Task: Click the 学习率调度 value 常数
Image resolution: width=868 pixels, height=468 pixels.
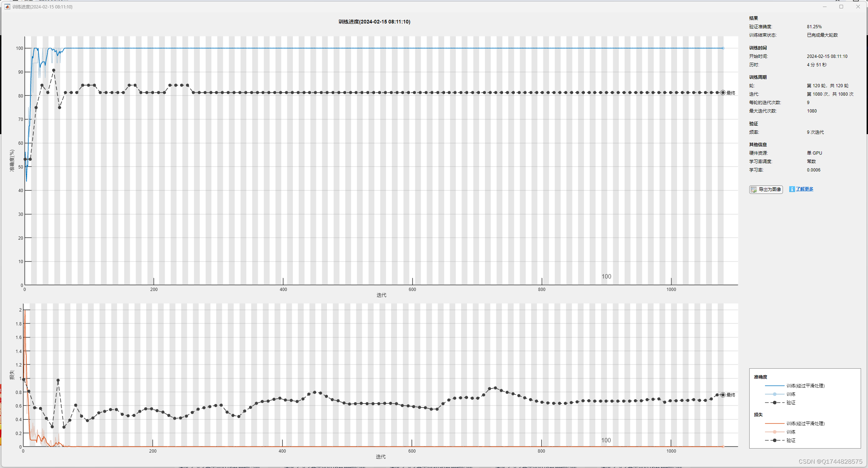Action: click(x=811, y=162)
